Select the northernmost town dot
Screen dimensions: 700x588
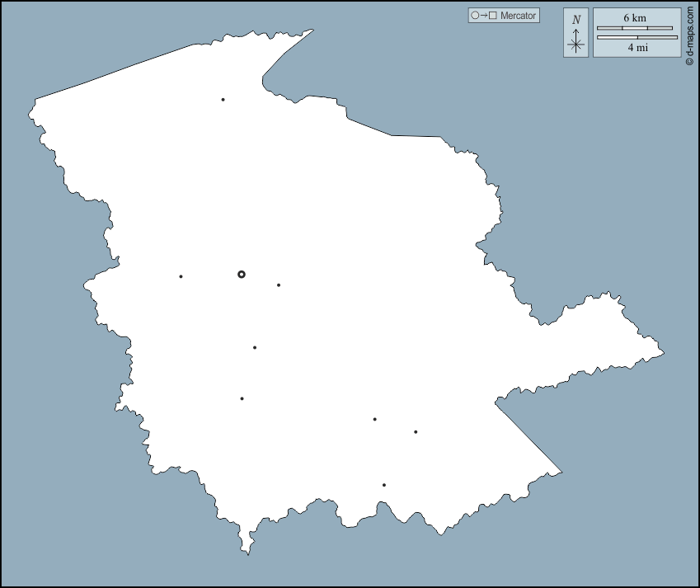(223, 100)
